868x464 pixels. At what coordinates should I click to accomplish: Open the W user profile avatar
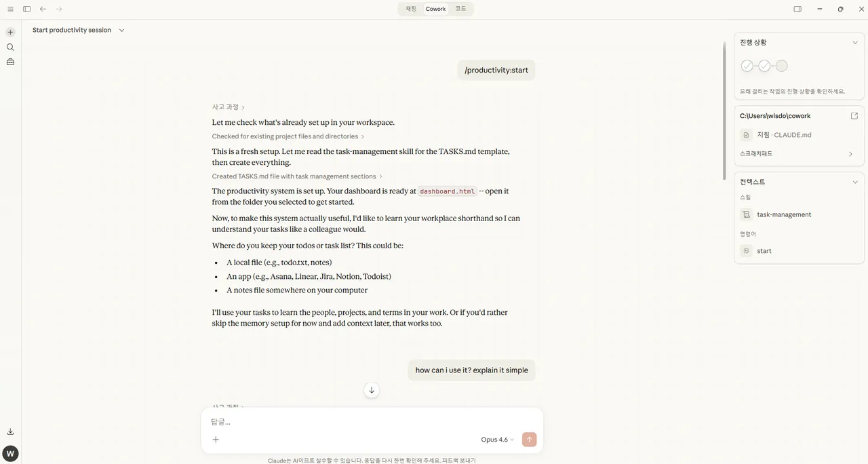[10, 454]
